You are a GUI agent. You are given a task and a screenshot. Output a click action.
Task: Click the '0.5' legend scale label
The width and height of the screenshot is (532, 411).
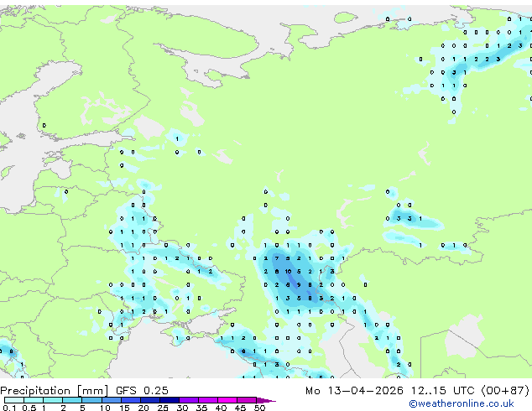click(29, 408)
